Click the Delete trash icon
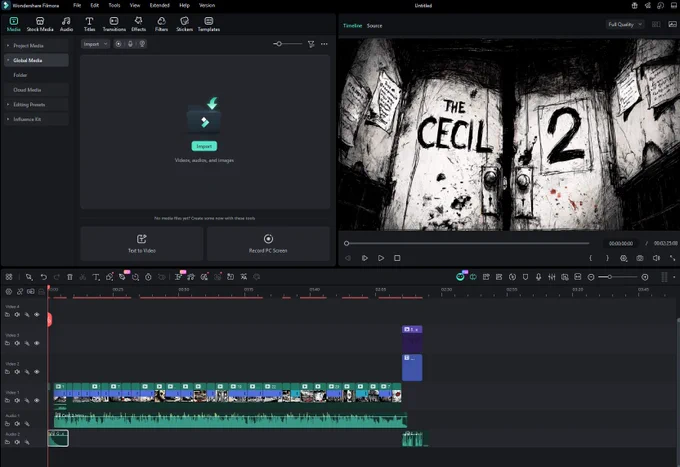 pyautogui.click(x=69, y=277)
